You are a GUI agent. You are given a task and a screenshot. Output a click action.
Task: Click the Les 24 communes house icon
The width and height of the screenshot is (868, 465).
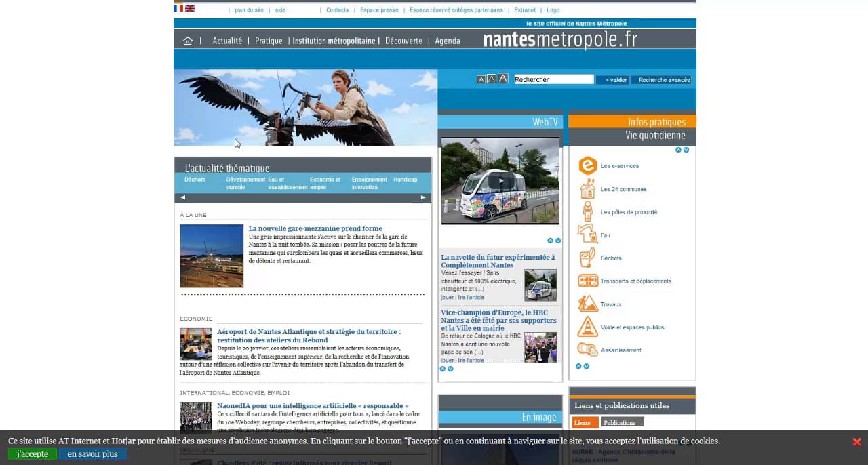[x=587, y=188]
